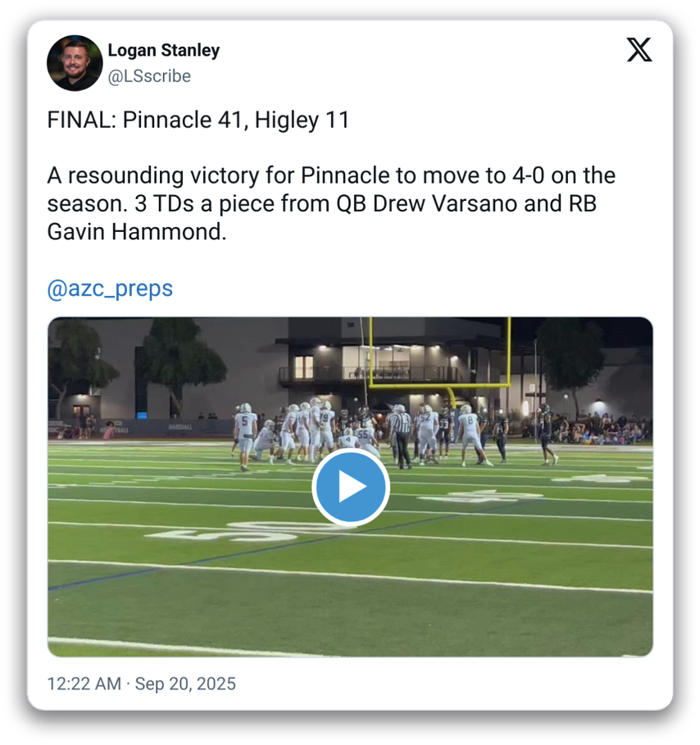Click the 12:22 AM post time
Viewport: 700px width, 745px height.
pos(84,684)
